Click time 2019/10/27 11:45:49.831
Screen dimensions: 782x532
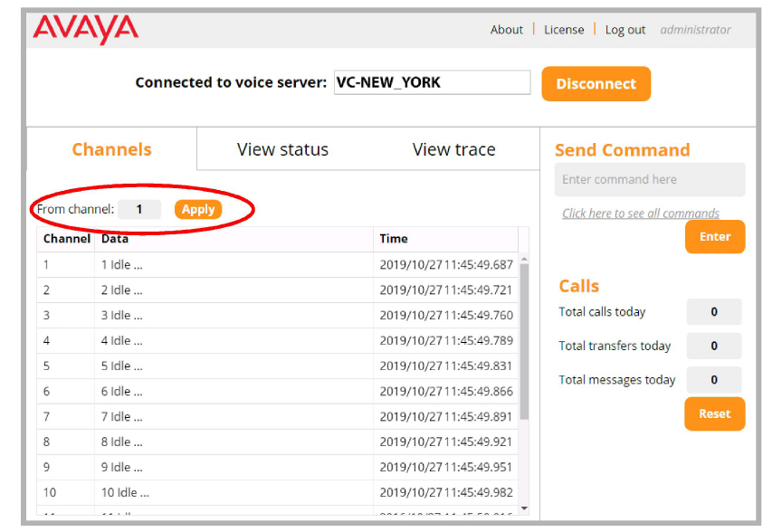point(446,366)
